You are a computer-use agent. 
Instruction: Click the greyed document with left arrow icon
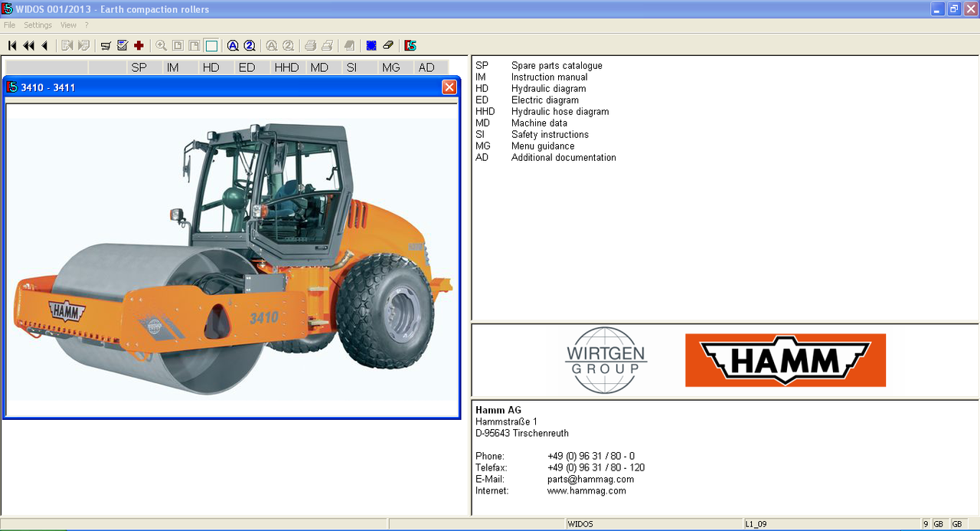pos(67,46)
